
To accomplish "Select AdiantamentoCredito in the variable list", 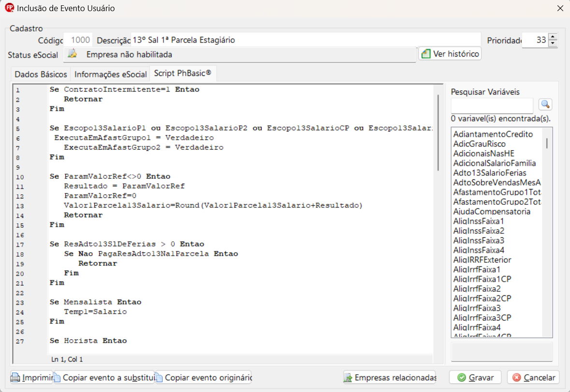I will tap(493, 134).
